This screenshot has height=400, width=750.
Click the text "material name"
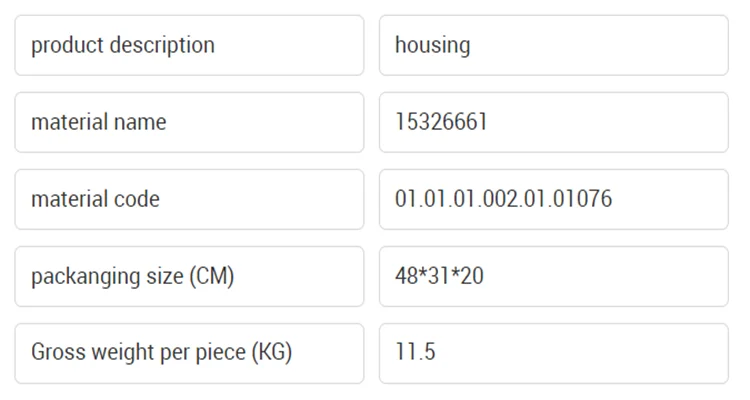pyautogui.click(x=99, y=122)
